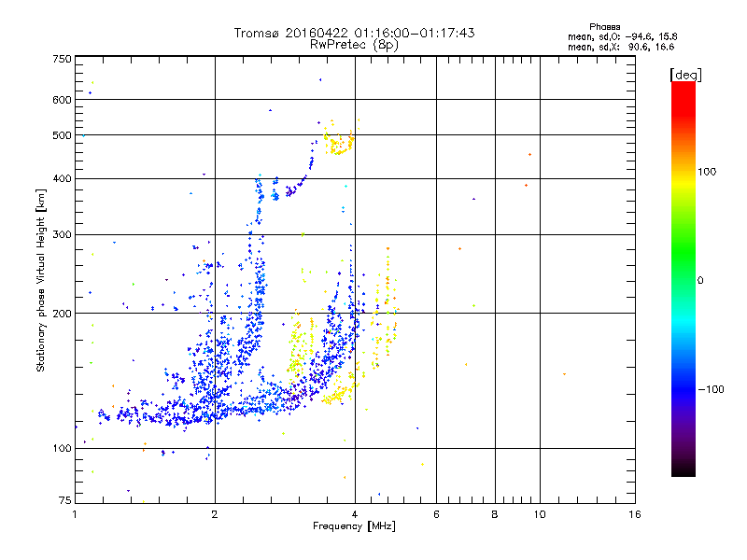Screen dimensions: 747x560
Task: Click the x-axis label "10"
Action: [540, 514]
